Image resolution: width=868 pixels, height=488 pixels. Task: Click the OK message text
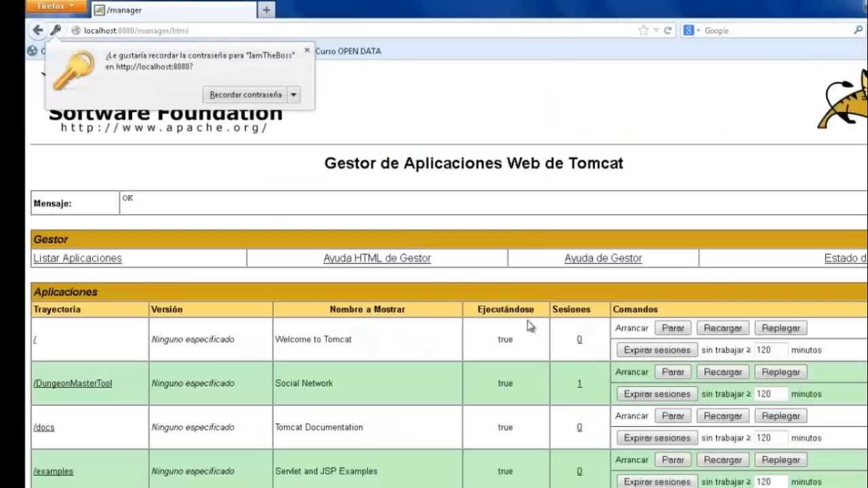127,198
